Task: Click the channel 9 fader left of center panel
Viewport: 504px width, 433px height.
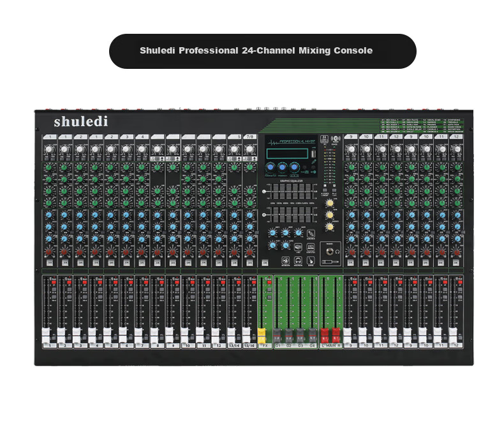Action: click(x=170, y=335)
